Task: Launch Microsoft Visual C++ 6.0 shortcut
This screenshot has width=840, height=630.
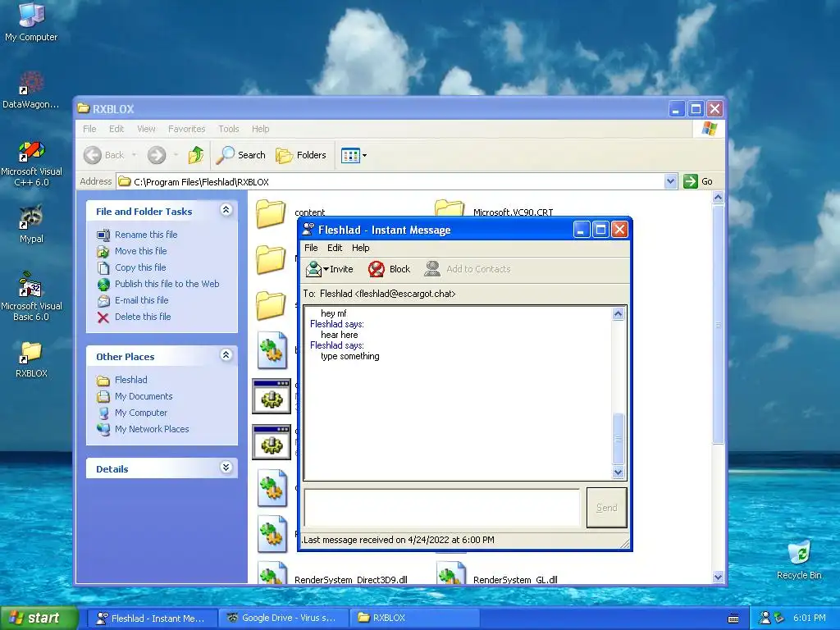Action: pyautogui.click(x=31, y=163)
